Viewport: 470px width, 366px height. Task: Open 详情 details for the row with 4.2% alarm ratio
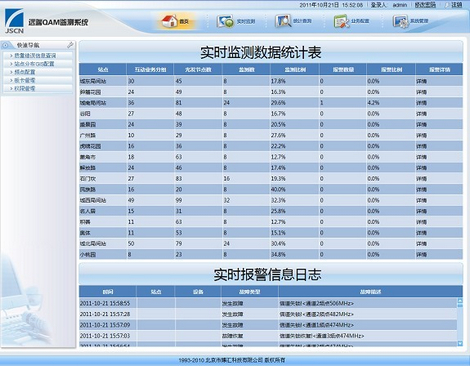[x=421, y=103]
